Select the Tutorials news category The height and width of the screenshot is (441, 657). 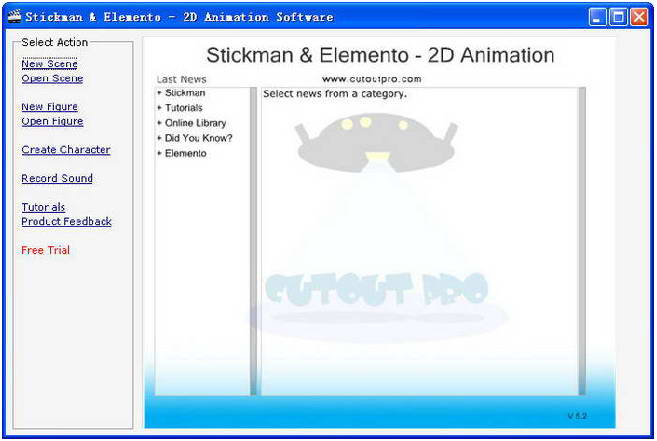click(x=184, y=108)
